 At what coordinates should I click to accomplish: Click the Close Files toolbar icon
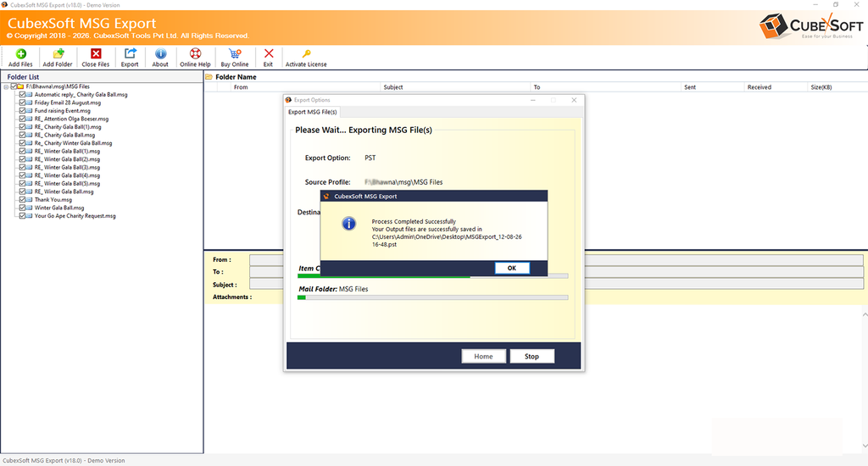[x=96, y=53]
